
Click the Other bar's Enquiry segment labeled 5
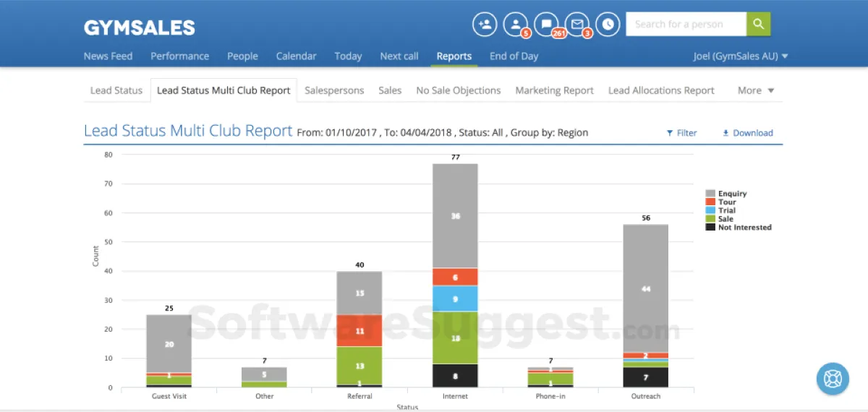point(264,374)
